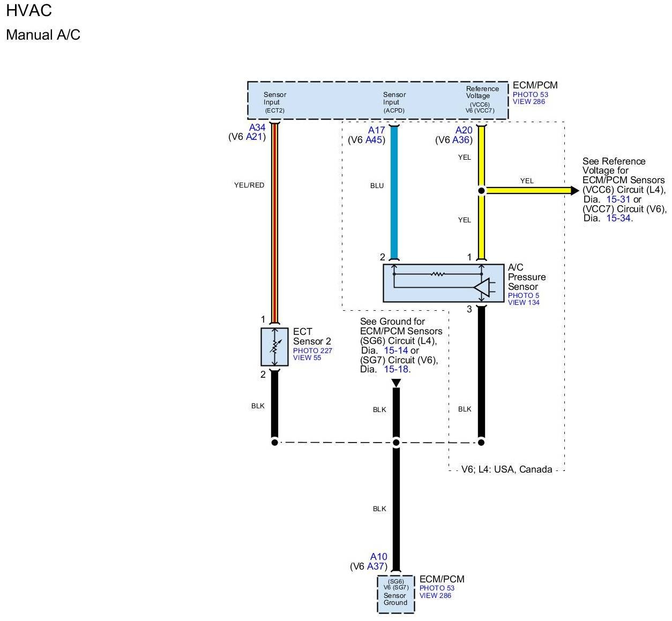Click the A/C Pressure Sensor component symbol
The width and height of the screenshot is (672, 621).
443,282
